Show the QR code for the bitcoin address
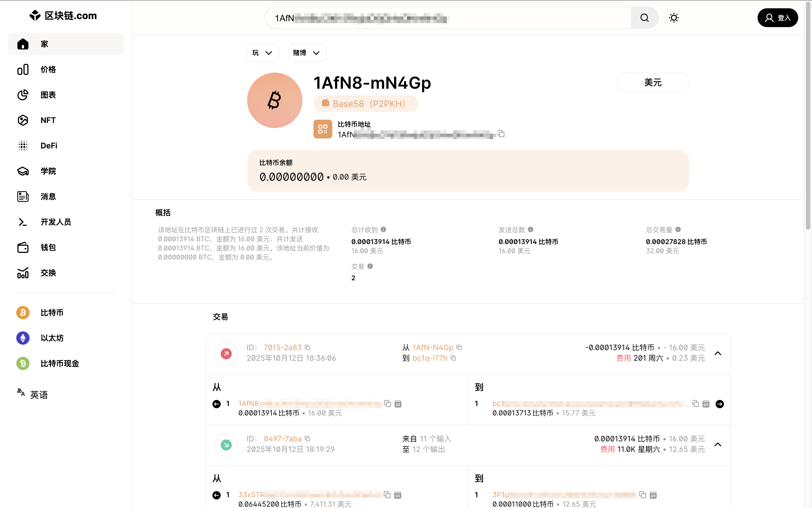 coord(323,129)
